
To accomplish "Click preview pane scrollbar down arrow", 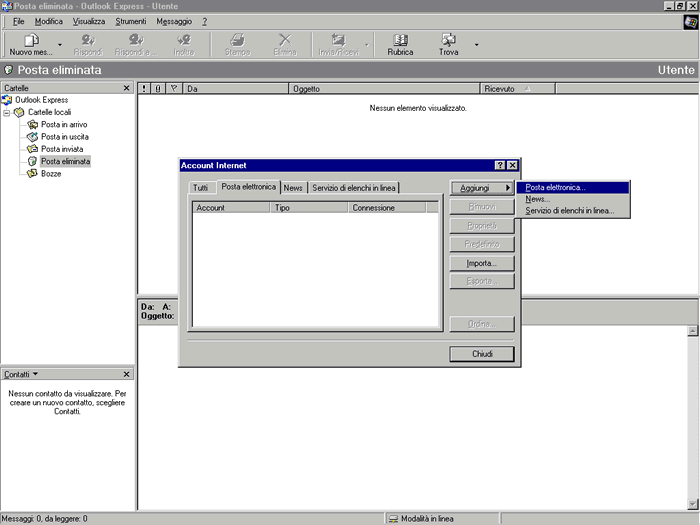I will [x=692, y=504].
